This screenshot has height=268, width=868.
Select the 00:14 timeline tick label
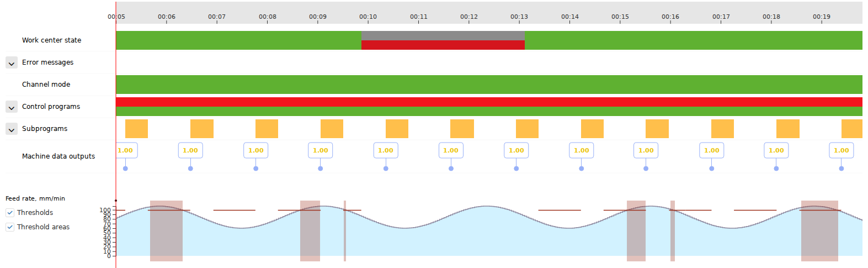pyautogui.click(x=570, y=17)
